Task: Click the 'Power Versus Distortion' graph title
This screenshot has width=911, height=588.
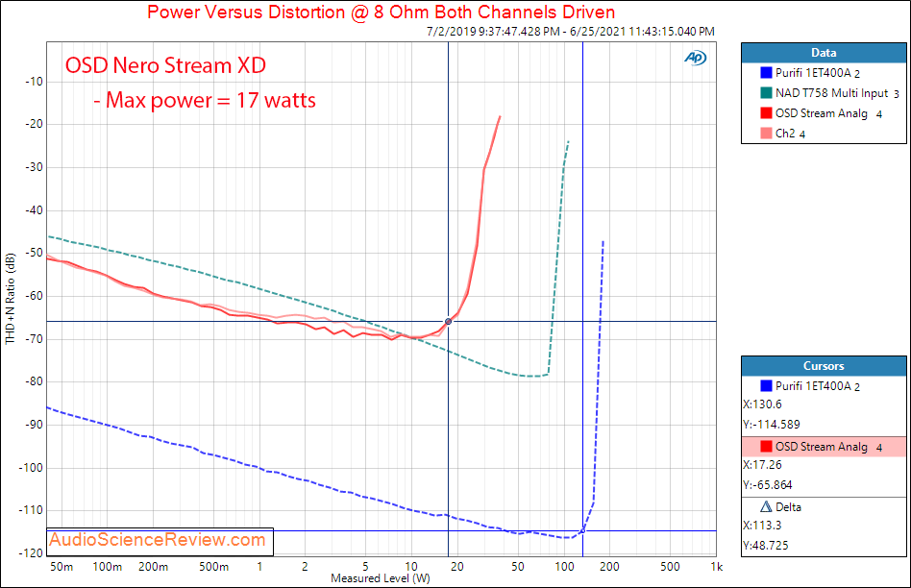Action: pyautogui.click(x=382, y=12)
